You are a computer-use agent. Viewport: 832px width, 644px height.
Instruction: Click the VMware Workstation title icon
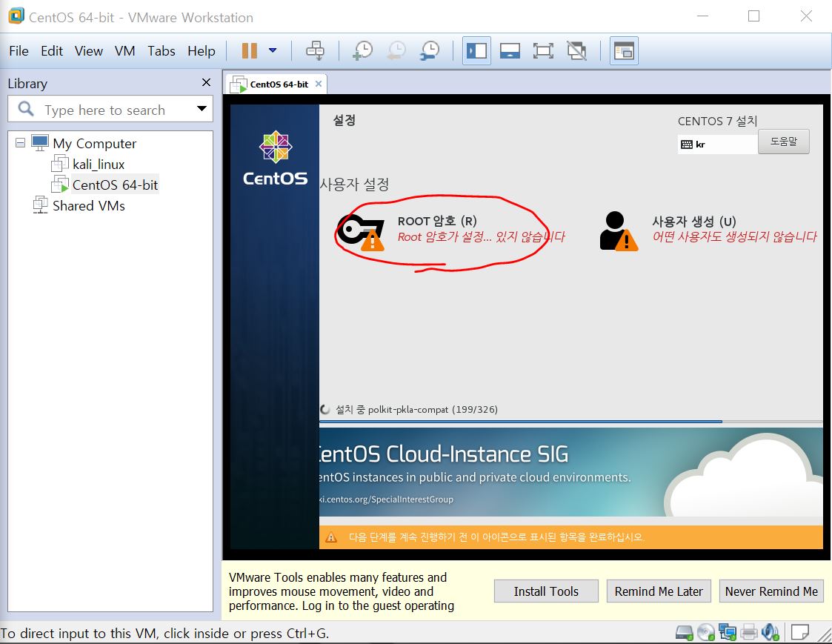(16, 16)
